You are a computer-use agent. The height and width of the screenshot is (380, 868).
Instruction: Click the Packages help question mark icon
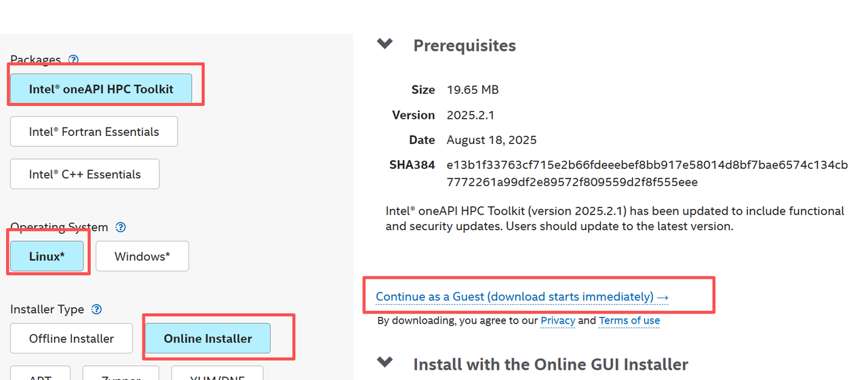coord(73,60)
